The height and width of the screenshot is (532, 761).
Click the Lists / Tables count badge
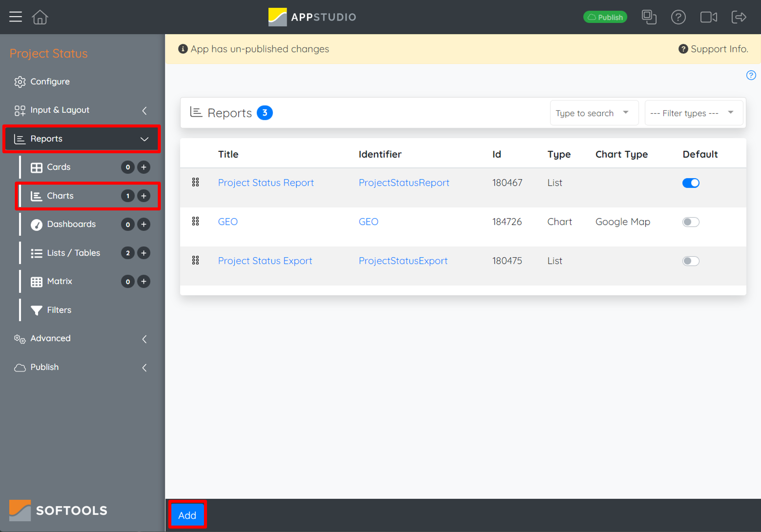coord(128,253)
